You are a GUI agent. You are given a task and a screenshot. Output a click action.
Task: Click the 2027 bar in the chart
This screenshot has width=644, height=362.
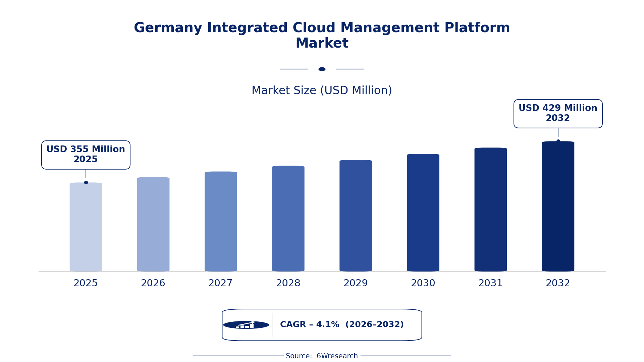pos(221,222)
